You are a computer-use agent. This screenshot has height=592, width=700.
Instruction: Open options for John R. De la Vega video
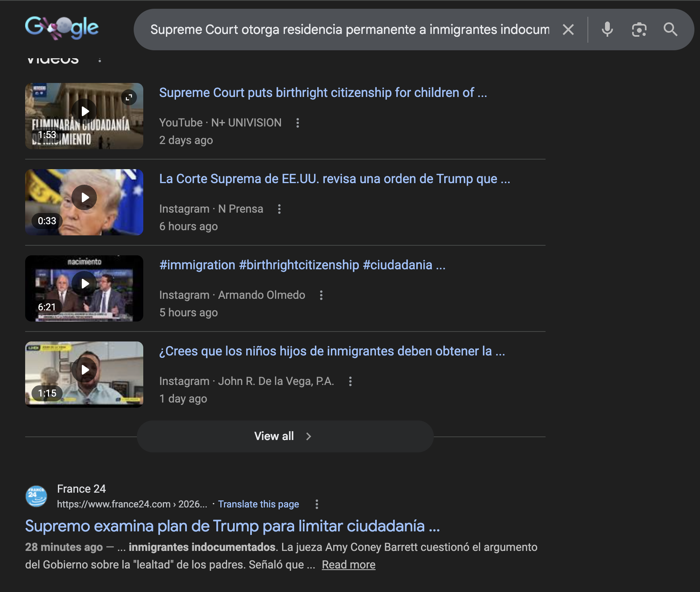pos(350,381)
